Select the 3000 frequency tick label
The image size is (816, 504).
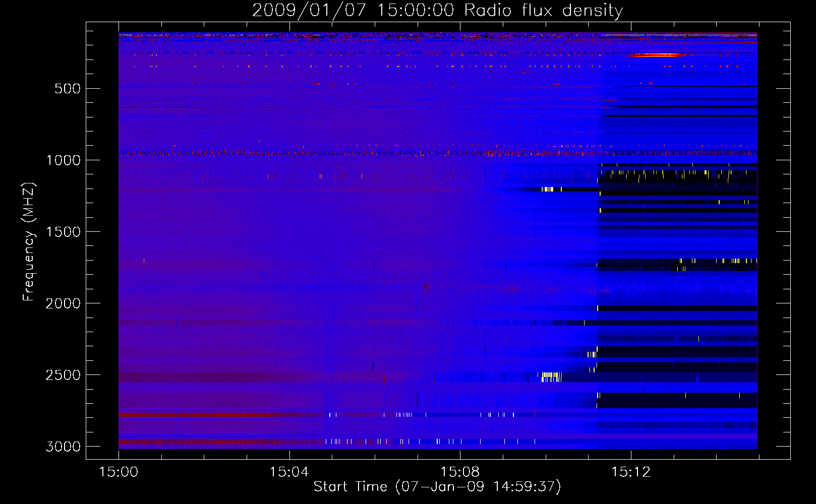click(x=64, y=447)
